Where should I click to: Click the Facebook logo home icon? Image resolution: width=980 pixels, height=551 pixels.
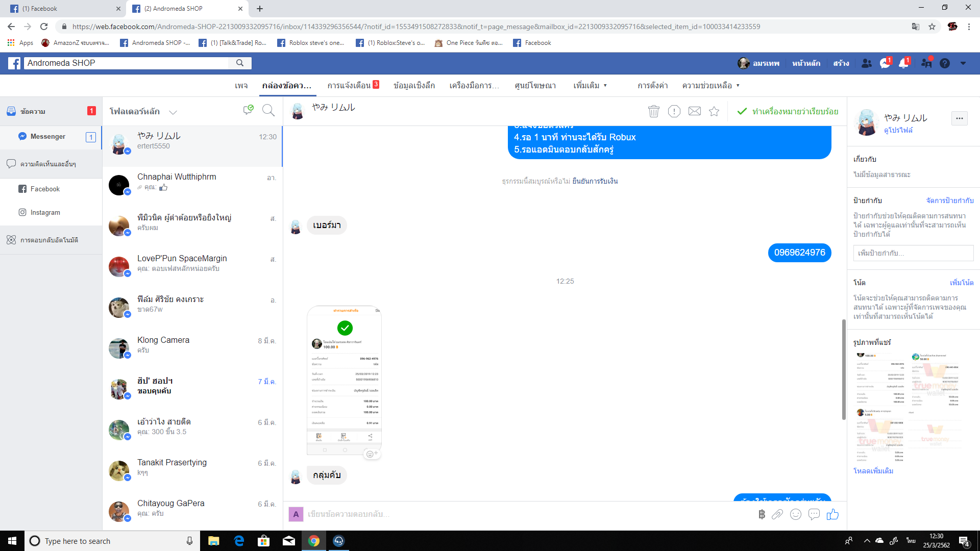(14, 63)
